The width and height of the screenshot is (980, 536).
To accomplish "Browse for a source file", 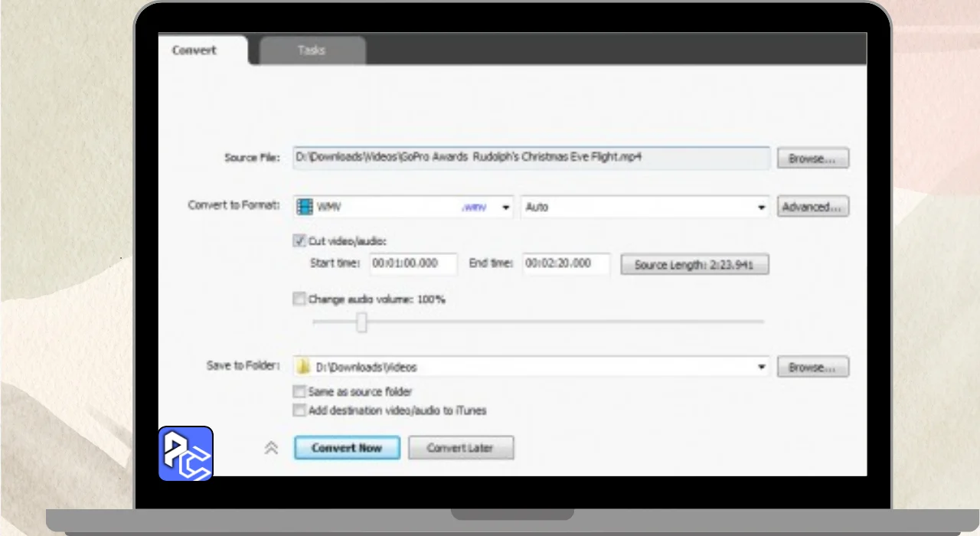I will click(x=813, y=159).
